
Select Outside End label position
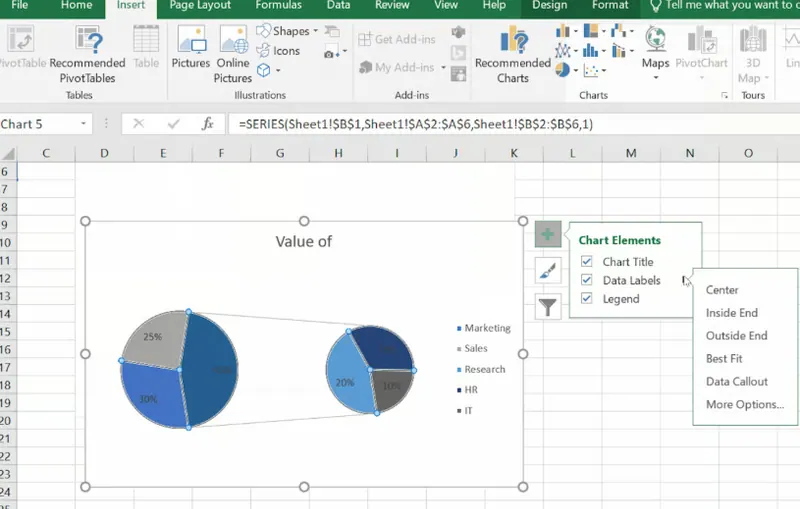click(736, 336)
